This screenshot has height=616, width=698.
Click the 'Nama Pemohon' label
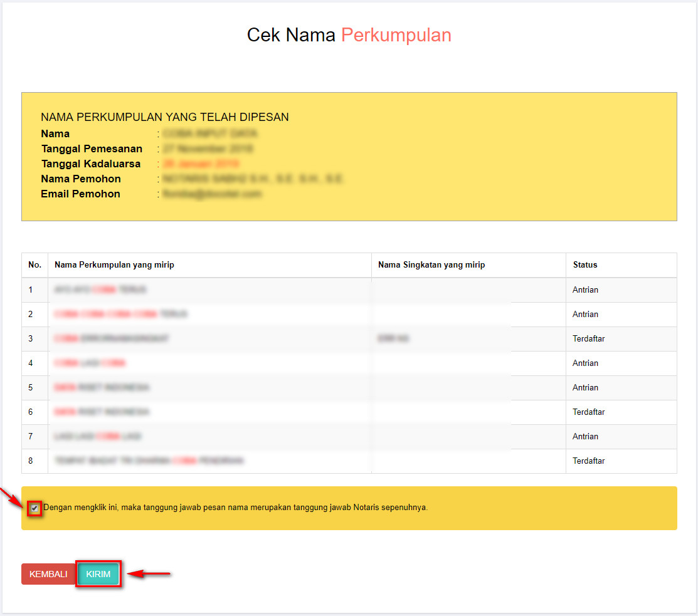point(81,179)
